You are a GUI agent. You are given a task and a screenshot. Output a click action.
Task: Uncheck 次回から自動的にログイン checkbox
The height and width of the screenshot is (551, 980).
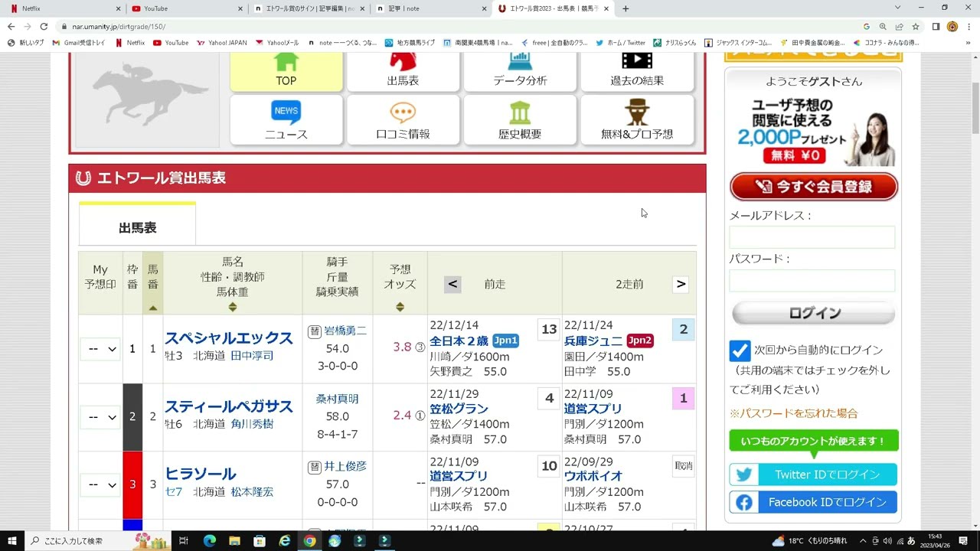(x=740, y=350)
